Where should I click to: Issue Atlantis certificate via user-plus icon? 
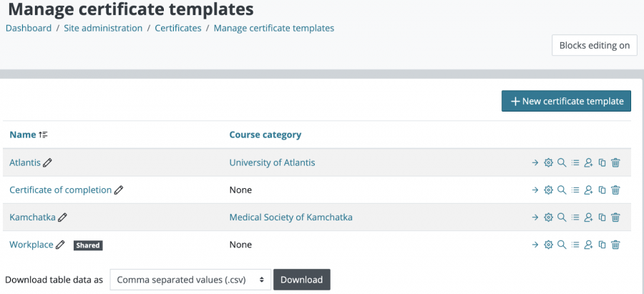[589, 162]
